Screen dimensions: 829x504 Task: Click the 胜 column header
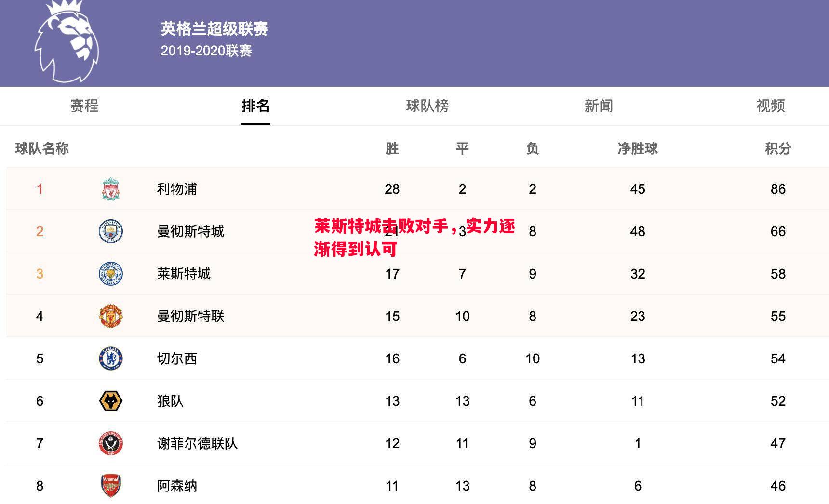[392, 148]
